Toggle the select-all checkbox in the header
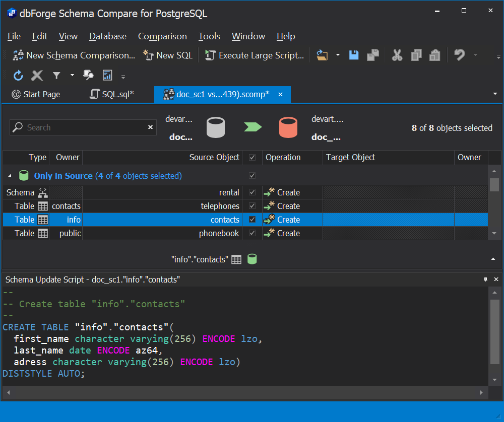Screen dimensions: 504x422 click(253, 157)
